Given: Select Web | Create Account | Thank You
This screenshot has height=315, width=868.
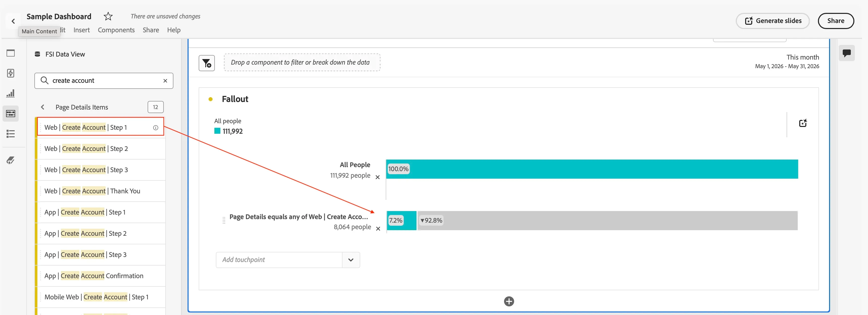Looking at the screenshot, I should pyautogui.click(x=100, y=191).
